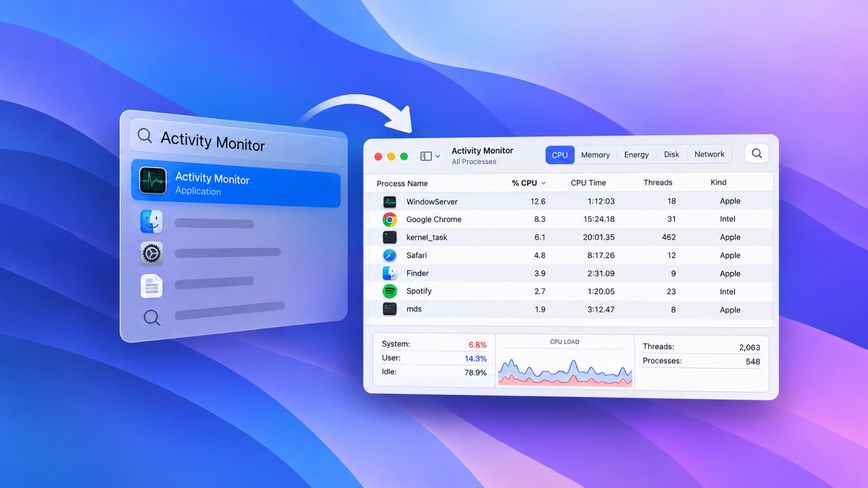Click the User percentage value 14.3%
Screen dimensions: 868x488
coord(475,359)
